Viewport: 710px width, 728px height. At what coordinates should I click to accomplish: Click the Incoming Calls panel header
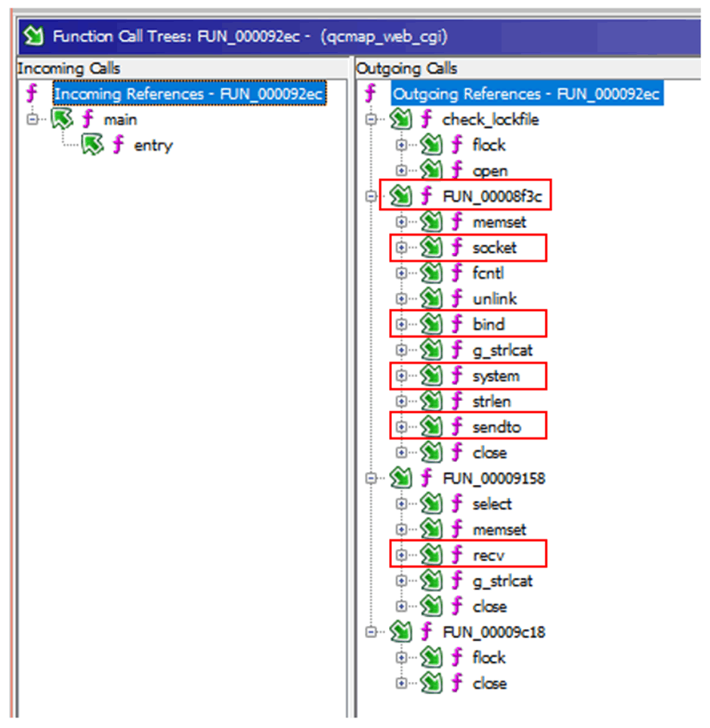pos(69,68)
